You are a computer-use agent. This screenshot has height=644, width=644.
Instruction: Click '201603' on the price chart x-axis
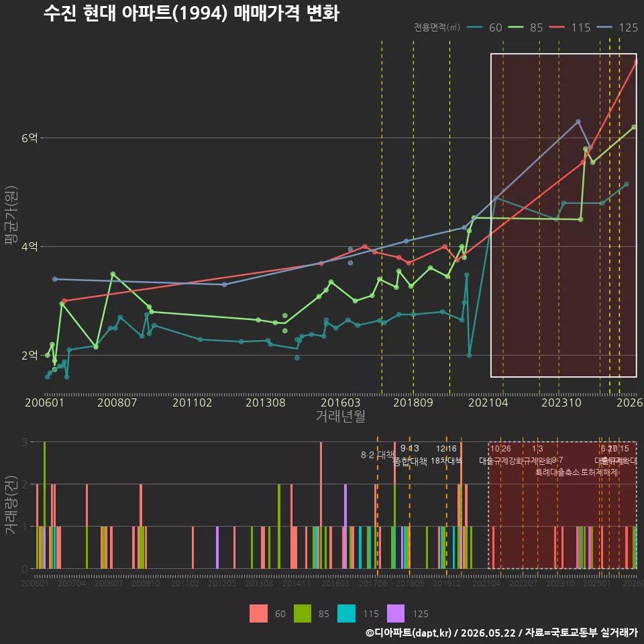(341, 402)
